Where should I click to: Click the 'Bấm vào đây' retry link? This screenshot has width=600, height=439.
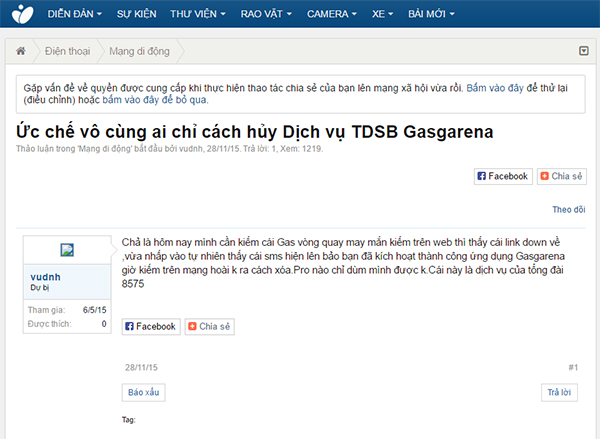pos(495,88)
